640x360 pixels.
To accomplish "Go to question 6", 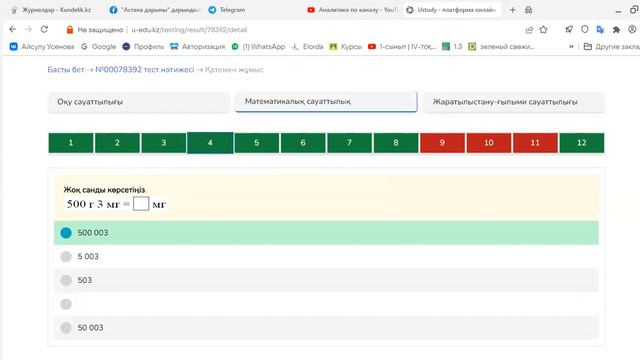I will 303,143.
